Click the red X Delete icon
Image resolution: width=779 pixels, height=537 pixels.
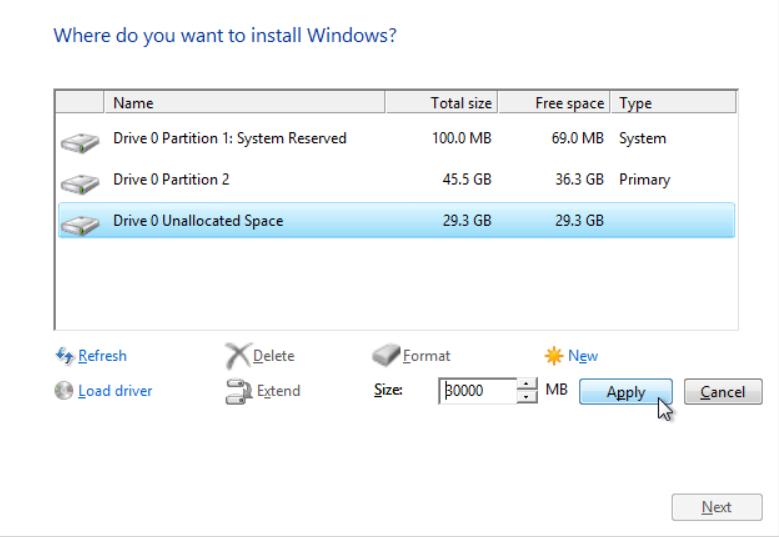238,356
